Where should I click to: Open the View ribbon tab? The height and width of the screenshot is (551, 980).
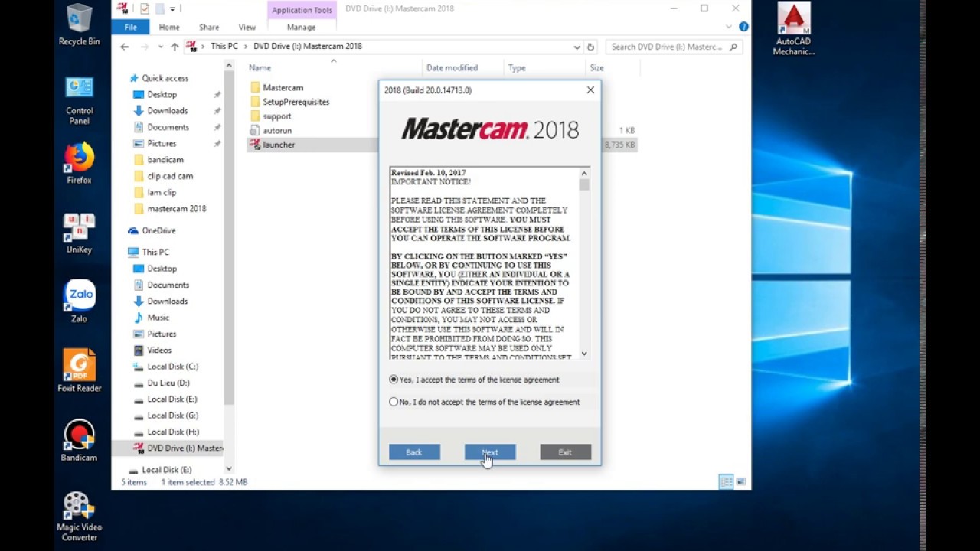(247, 27)
